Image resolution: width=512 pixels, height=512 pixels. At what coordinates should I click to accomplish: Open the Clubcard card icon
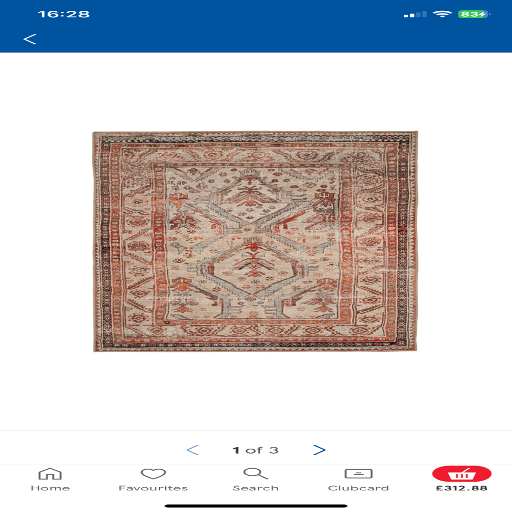point(358,474)
